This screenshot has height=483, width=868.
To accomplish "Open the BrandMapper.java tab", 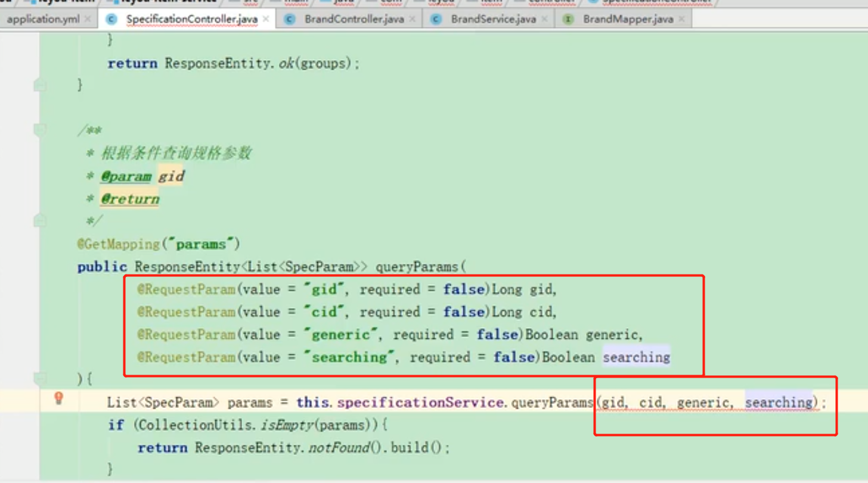I will [628, 19].
